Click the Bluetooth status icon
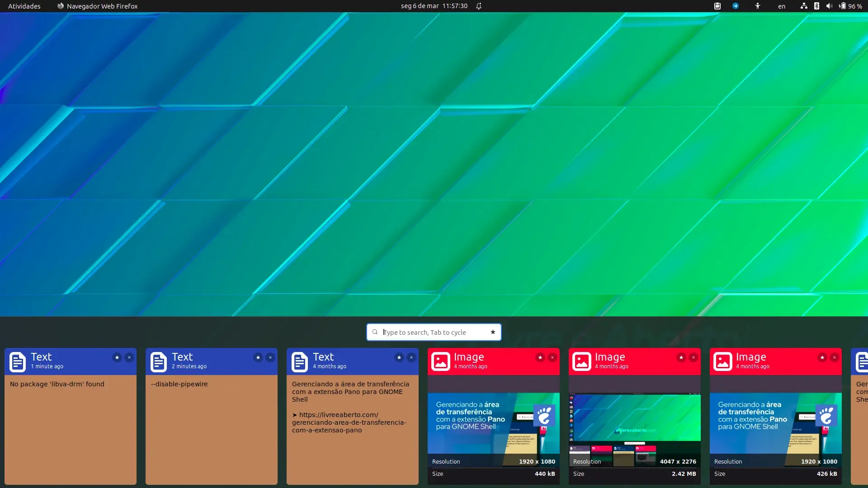 (816, 6)
